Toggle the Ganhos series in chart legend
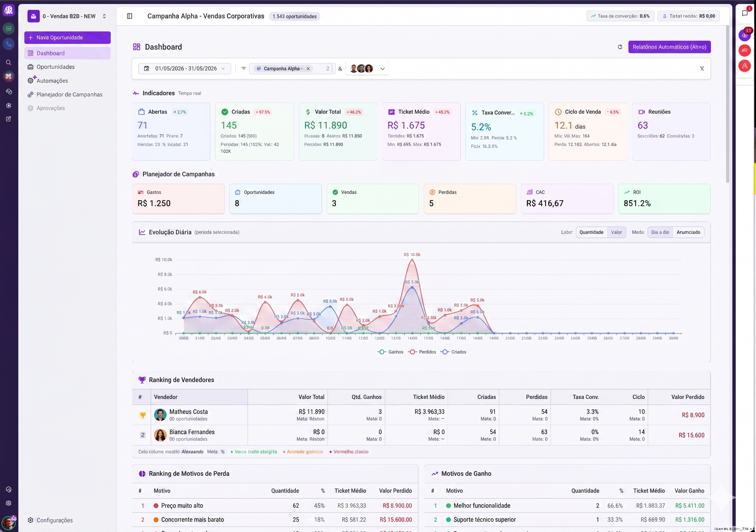The width and height of the screenshot is (756, 532). 391,352
